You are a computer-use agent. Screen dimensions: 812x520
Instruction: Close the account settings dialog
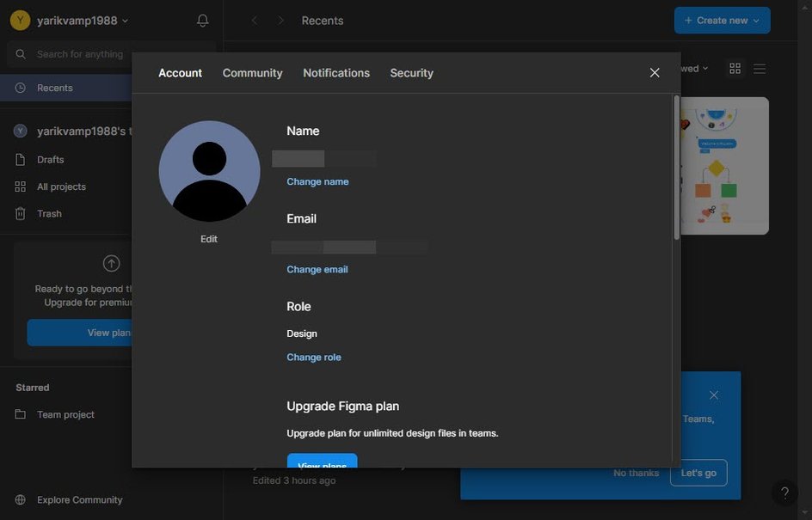(x=655, y=73)
